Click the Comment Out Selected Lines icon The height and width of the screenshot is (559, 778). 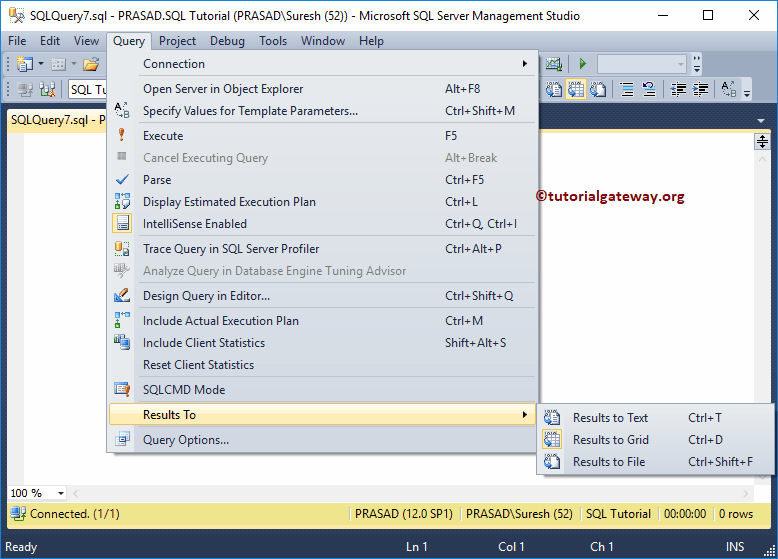tap(627, 89)
